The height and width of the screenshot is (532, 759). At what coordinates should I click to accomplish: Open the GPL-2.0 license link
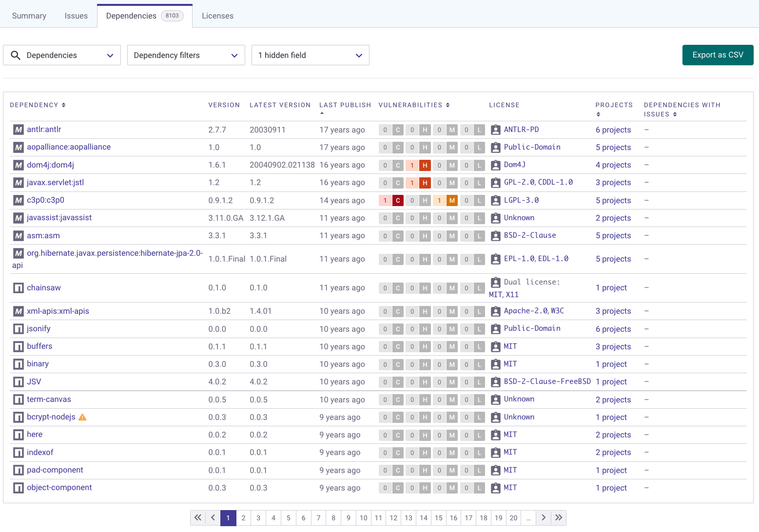click(519, 182)
